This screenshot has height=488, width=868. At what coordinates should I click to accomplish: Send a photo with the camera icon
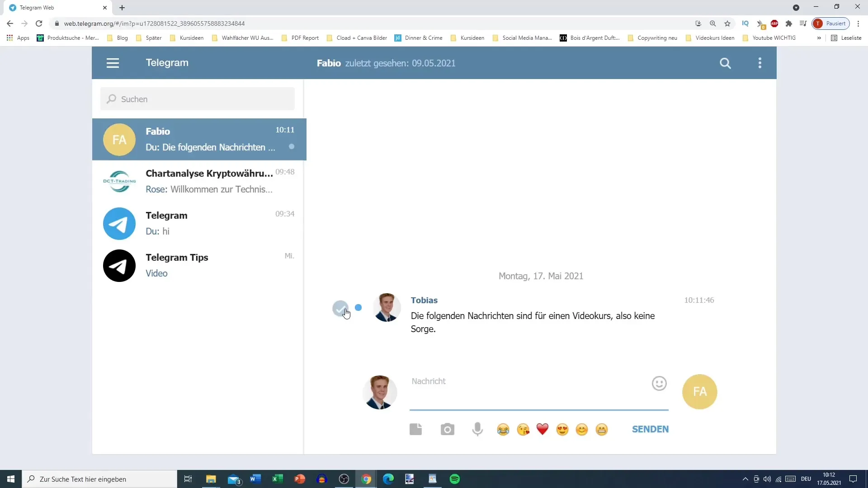[x=447, y=429]
